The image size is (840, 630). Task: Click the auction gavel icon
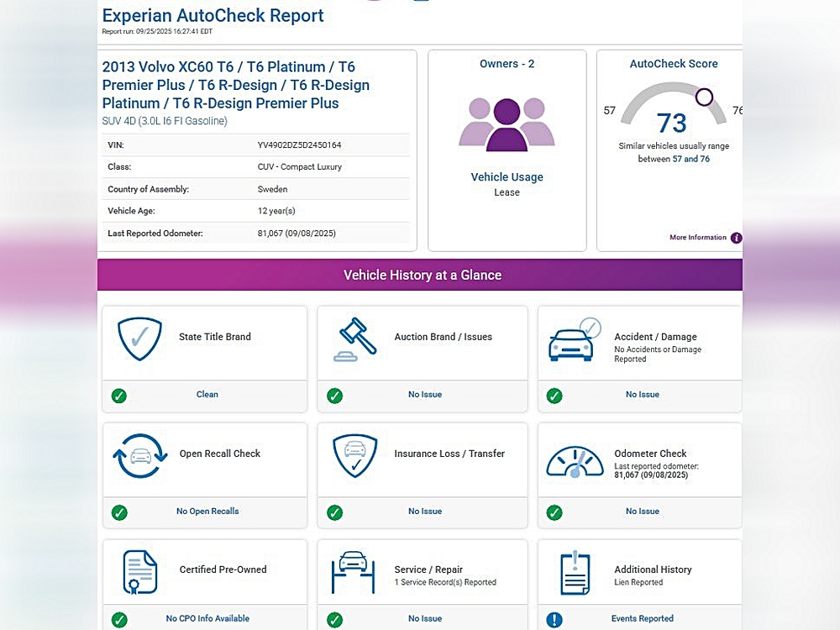coord(354,339)
